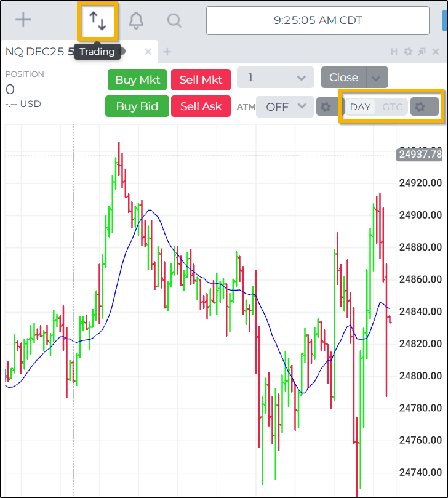This screenshot has height=498, width=448.
Task: Close the NQ DEC25 chart tab
Action: tap(148, 52)
